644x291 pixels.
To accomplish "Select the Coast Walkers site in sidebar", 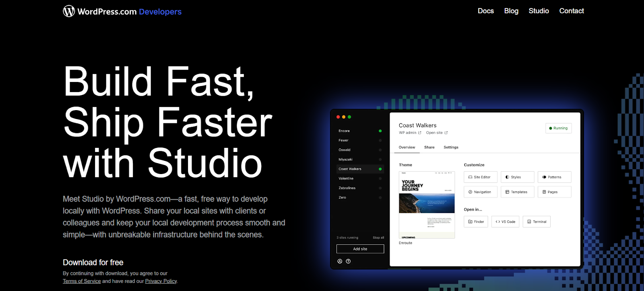I will 360,169.
